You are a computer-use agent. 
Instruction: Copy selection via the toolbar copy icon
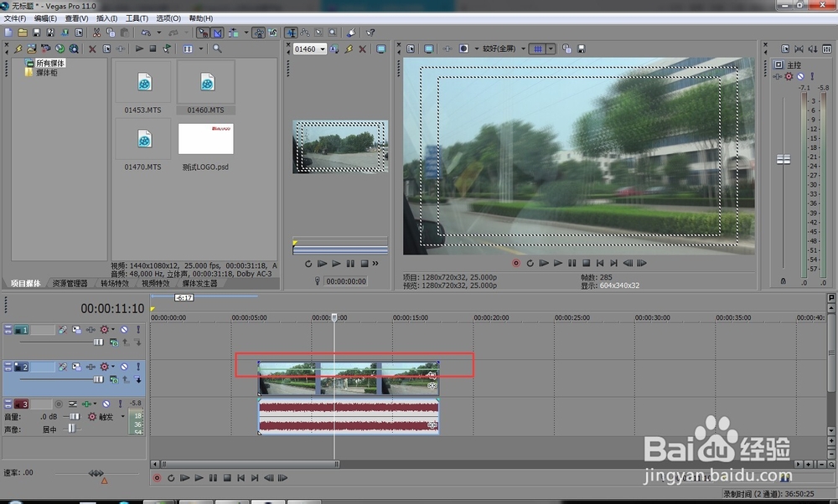click(111, 33)
